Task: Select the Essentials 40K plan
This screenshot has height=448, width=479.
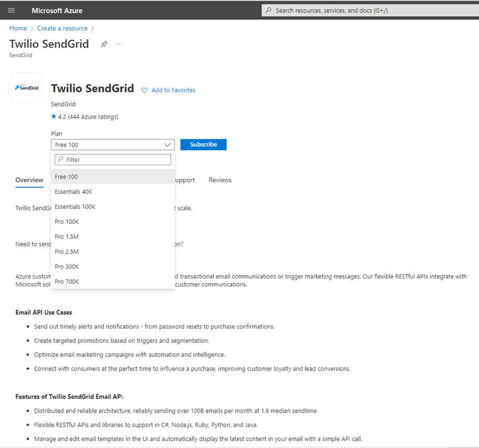Action: pyautogui.click(x=113, y=192)
